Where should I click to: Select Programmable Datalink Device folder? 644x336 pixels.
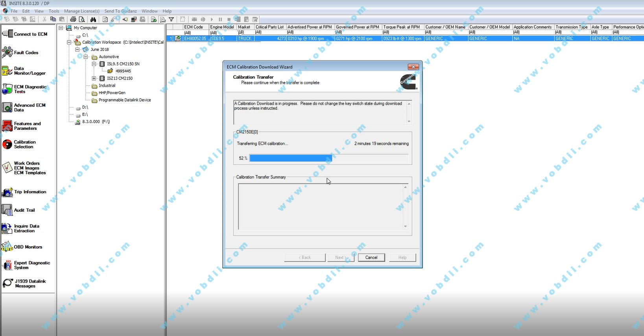(125, 100)
